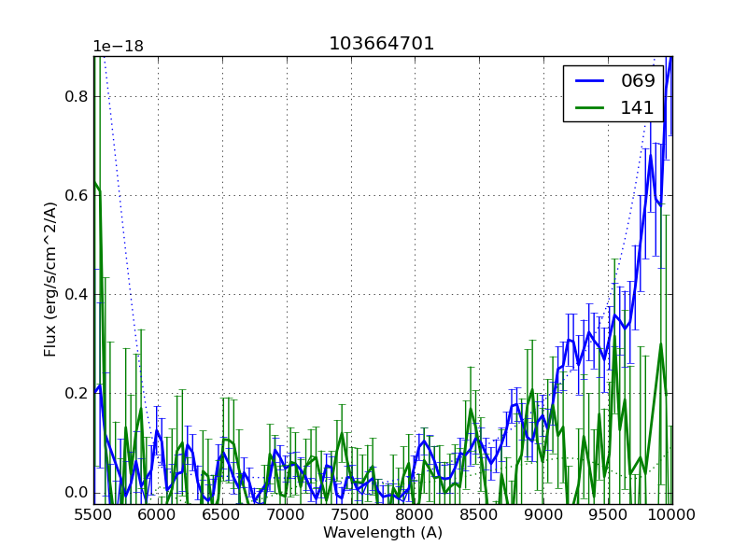Select the 6000 x-axis tick label
Image resolution: width=747 pixels, height=560 pixels.
tap(158, 514)
